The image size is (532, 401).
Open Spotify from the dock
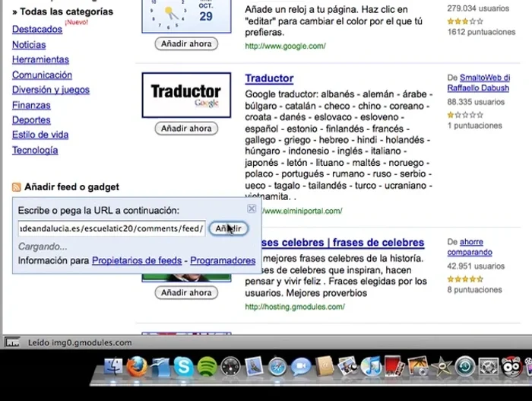click(207, 367)
